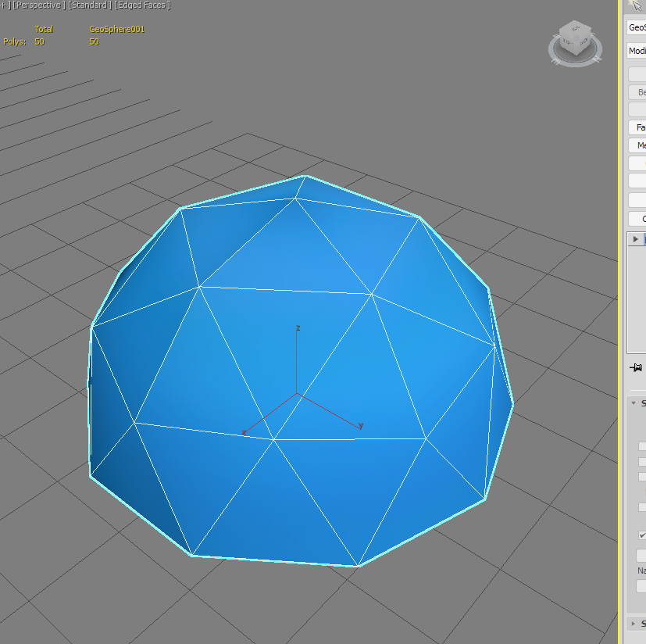
Task: Click the Select Object arrow icon top right
Action: (x=635, y=6)
